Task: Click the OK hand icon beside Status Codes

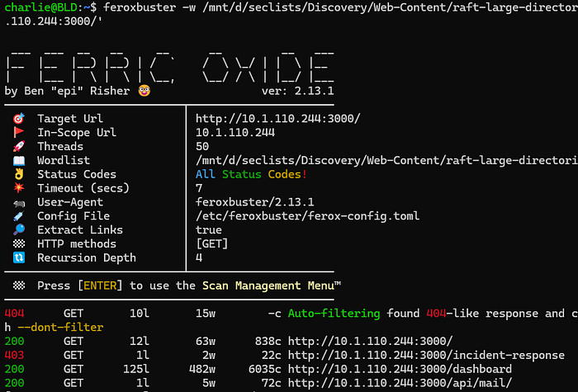Action: [19, 174]
